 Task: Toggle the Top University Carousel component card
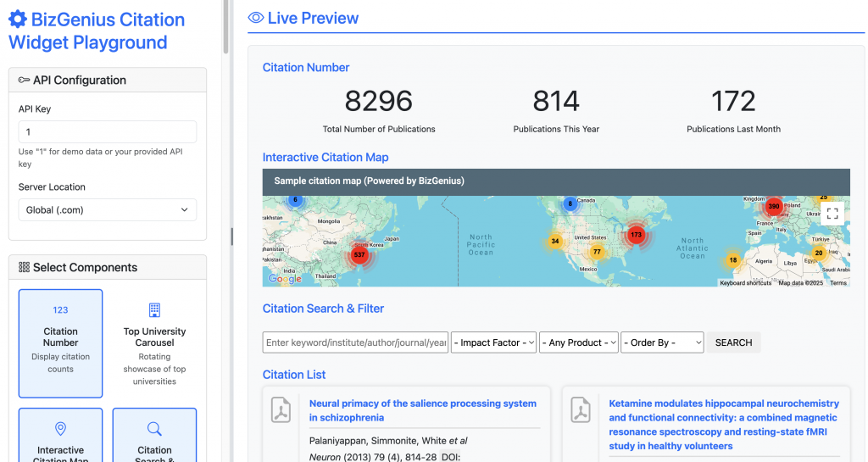(154, 343)
